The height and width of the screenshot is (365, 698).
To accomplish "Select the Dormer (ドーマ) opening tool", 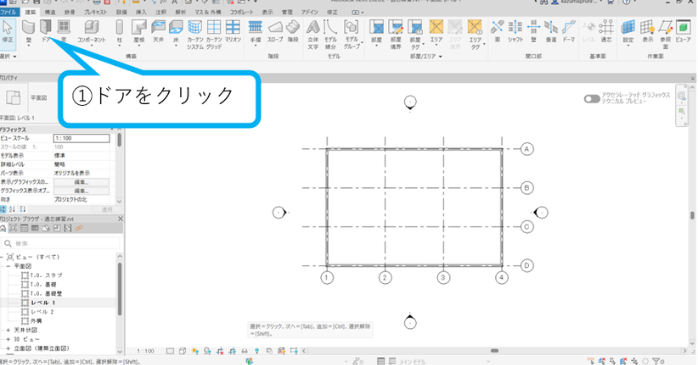I will 569,31.
